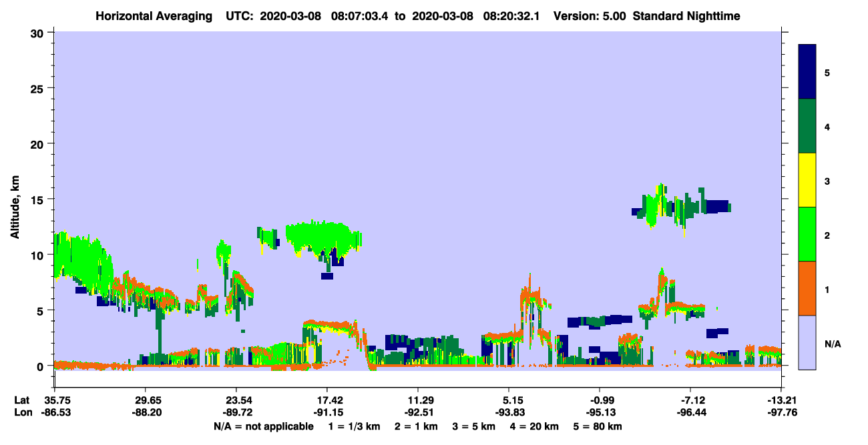Click the '4 = 20 km' legend text
This screenshot has height=445, width=868.
pos(535,426)
